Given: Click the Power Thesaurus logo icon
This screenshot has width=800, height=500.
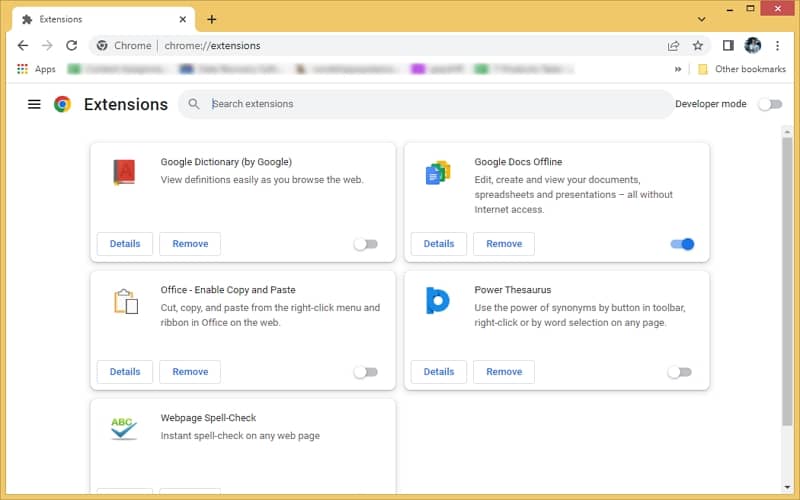Looking at the screenshot, I should [x=438, y=301].
